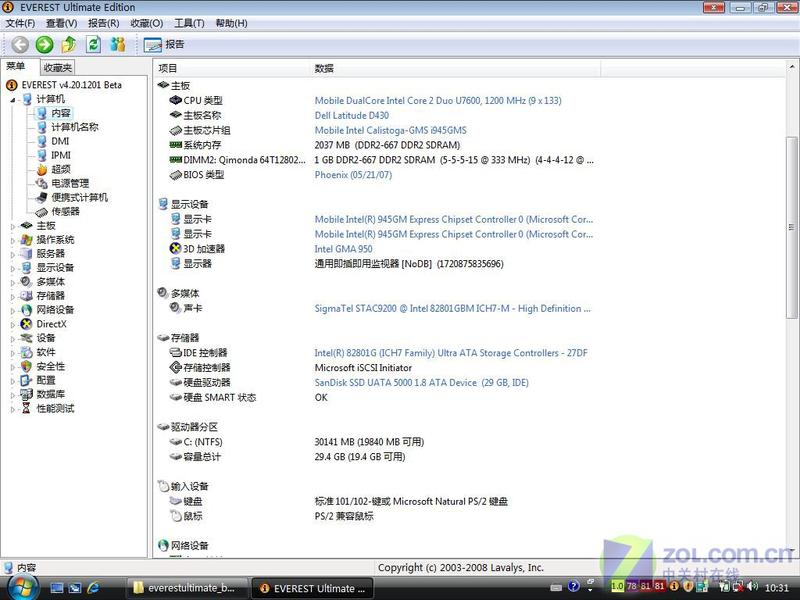Launch Internet Explorer from the quick launch

click(93, 588)
